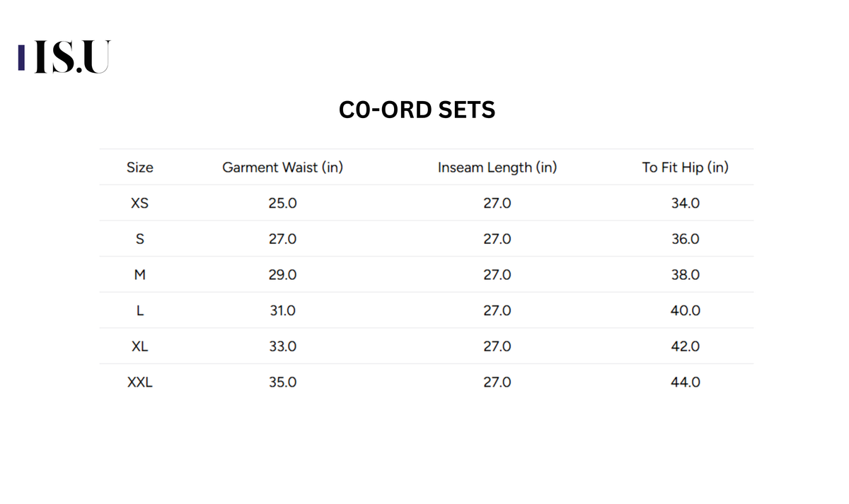
Task: Click the IS.U brand logo
Action: pyautogui.click(x=64, y=57)
